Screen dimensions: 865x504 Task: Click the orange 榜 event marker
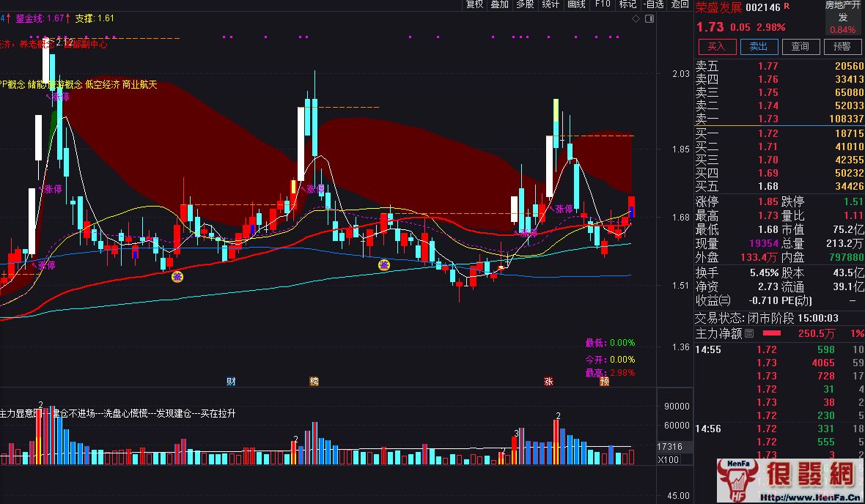point(314,382)
